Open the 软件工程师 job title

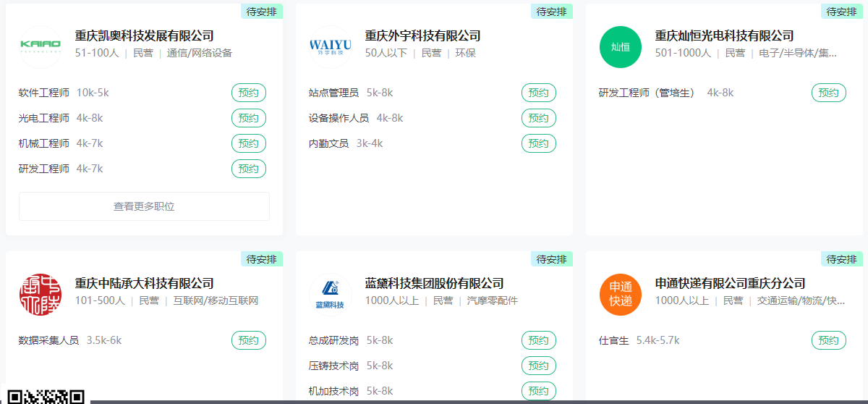[44, 93]
